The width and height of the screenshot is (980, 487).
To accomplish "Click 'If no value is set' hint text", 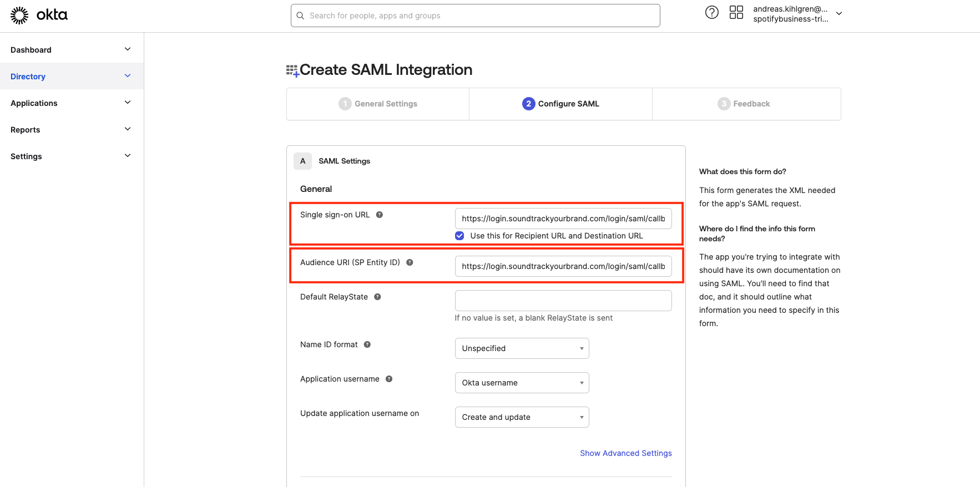I will pos(534,318).
